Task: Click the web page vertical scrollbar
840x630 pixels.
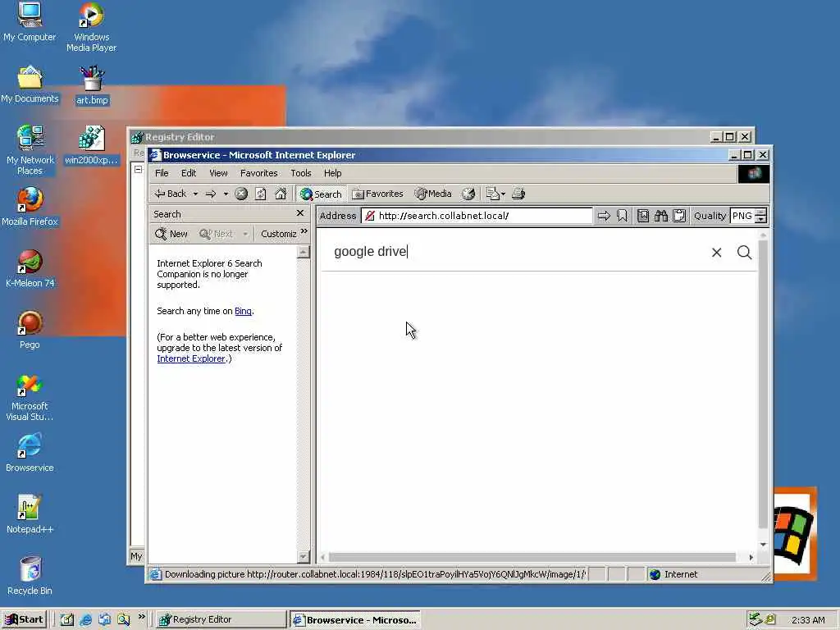Action: tap(763, 384)
